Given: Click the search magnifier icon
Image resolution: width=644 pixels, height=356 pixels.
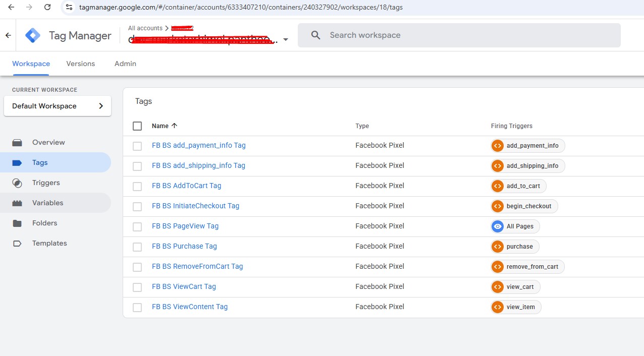Looking at the screenshot, I should point(316,35).
